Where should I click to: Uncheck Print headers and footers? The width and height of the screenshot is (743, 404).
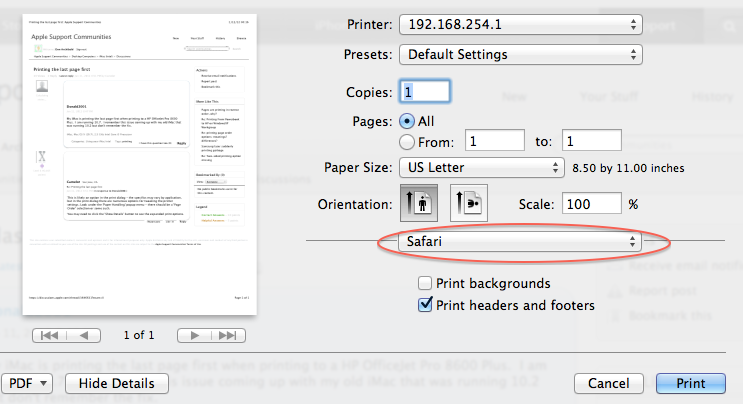pos(425,305)
